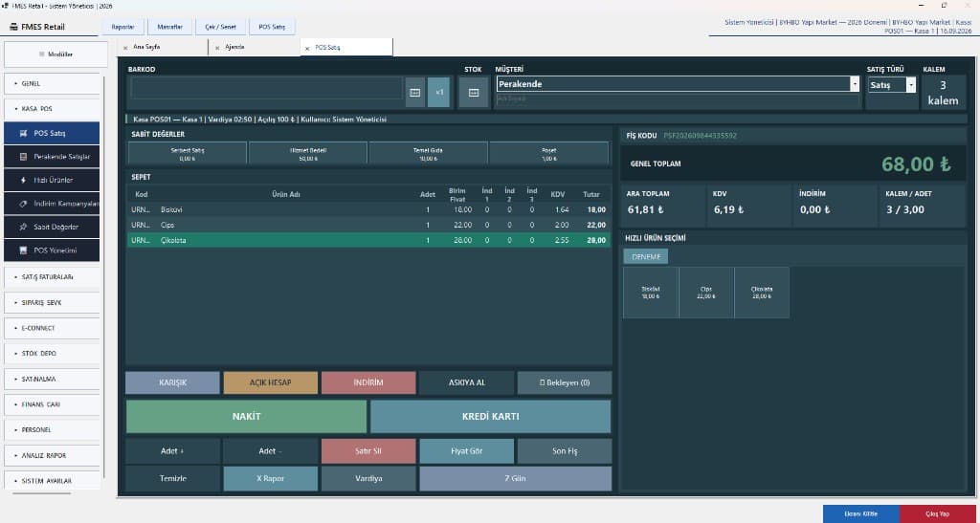Viewport: 980px width, 523px height.
Task: Click the Modüller hamburger icon
Action: tap(42, 54)
